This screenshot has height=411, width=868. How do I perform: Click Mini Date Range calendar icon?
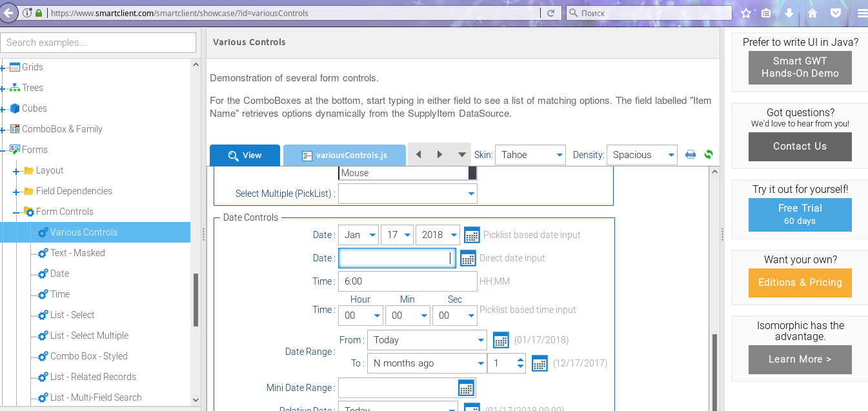point(466,388)
